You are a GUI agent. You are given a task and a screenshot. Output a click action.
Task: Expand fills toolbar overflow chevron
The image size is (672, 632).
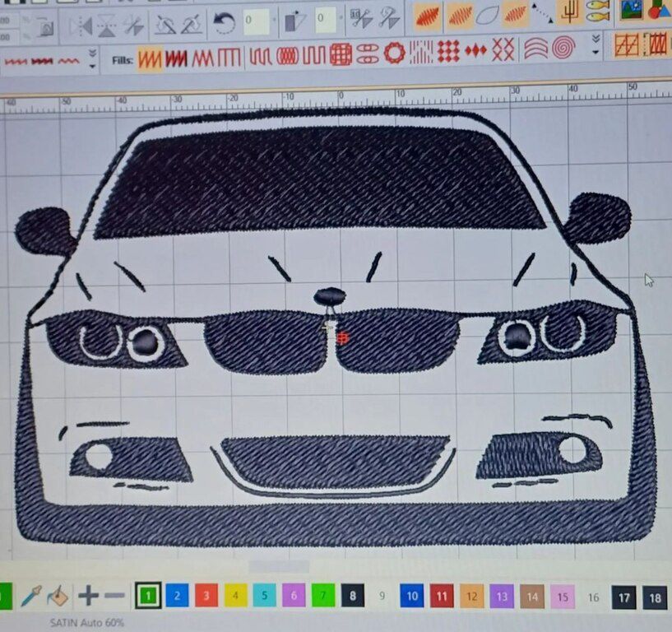pos(596,44)
